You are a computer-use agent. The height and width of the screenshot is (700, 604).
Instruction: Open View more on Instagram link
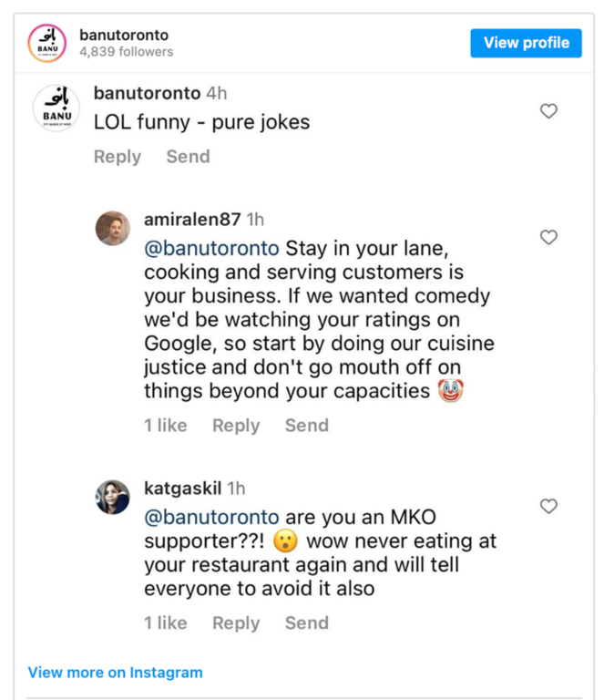point(115,673)
